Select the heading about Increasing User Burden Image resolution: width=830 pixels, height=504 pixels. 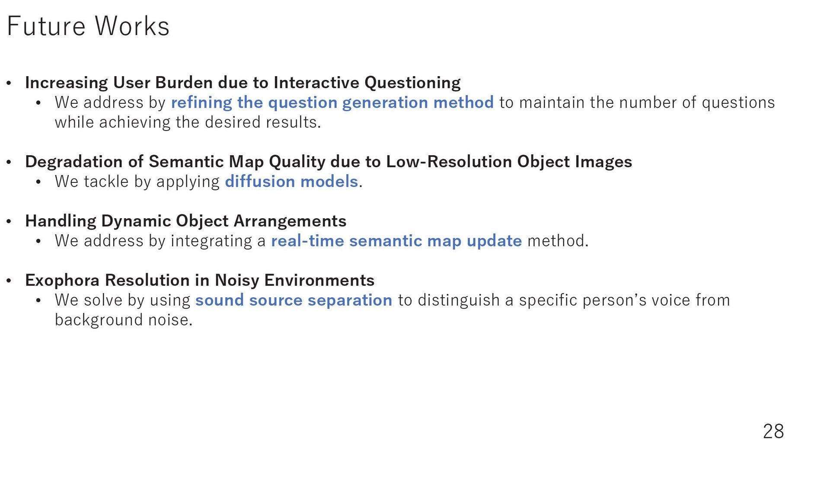(243, 83)
